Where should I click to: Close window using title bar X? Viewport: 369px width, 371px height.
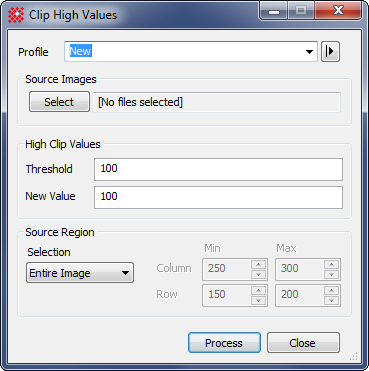(338, 11)
